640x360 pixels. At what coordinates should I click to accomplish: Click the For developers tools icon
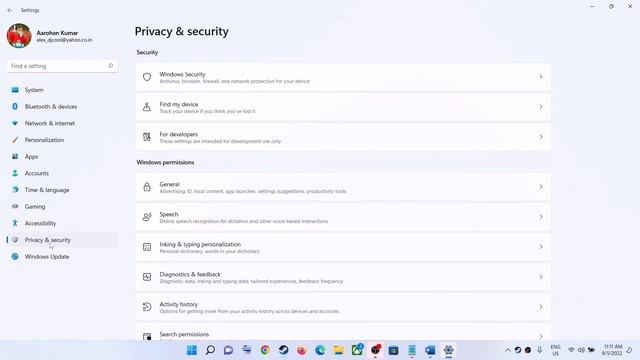click(x=147, y=137)
